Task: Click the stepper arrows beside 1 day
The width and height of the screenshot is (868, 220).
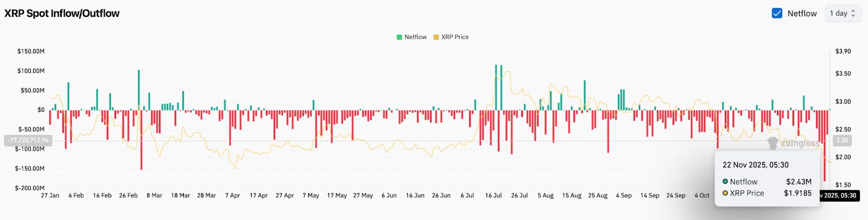Action: [x=853, y=14]
